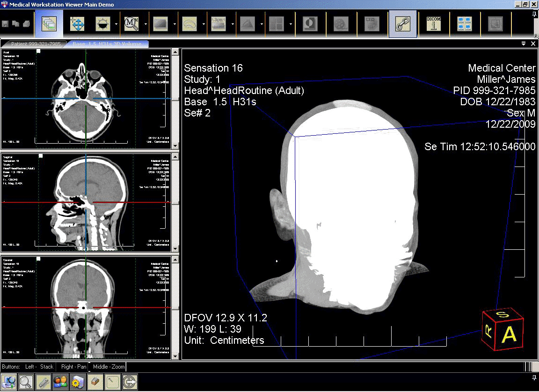Image resolution: width=539 pixels, height=392 pixels.
Task: Click the Right - Pan button
Action: tap(73, 367)
